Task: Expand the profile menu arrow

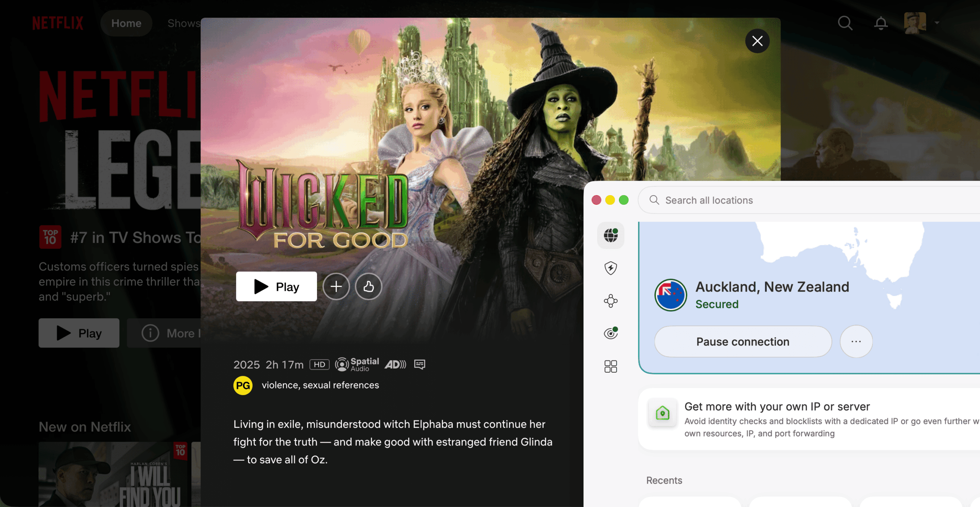Action: pyautogui.click(x=937, y=23)
